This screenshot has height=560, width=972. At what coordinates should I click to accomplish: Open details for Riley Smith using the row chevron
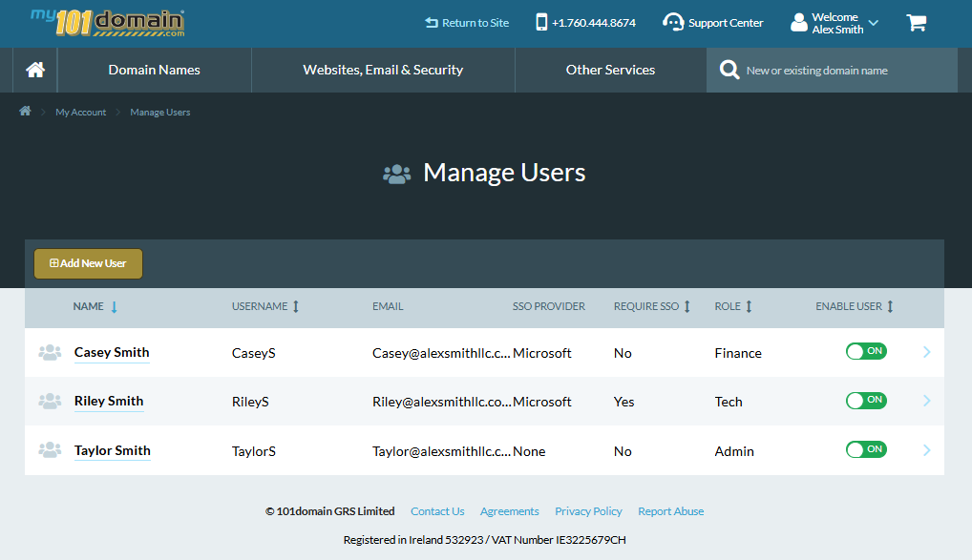(925, 401)
